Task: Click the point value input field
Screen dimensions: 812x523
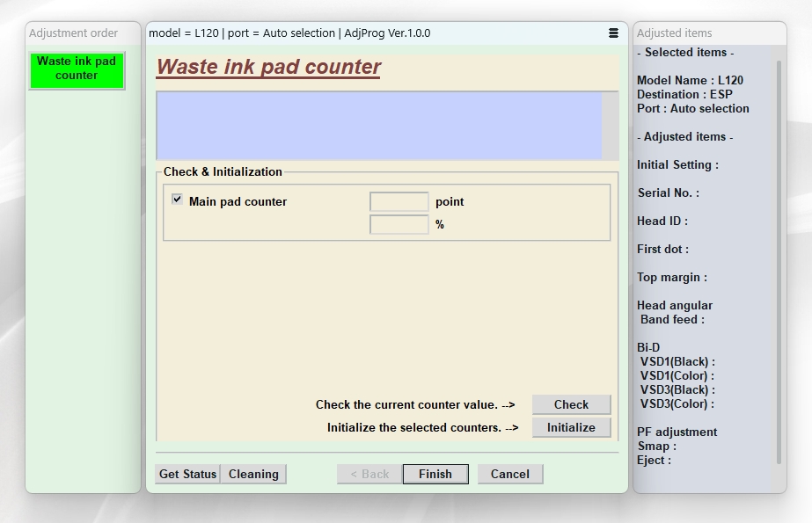Action: point(399,202)
